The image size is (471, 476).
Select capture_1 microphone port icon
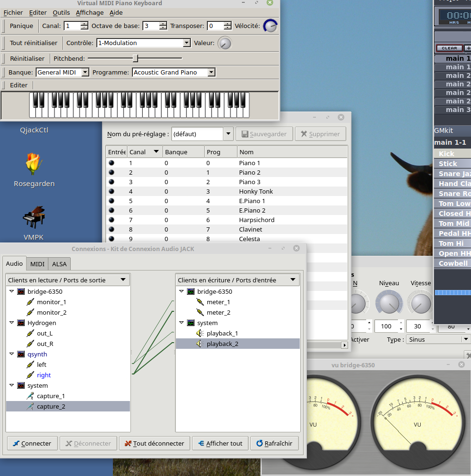(30, 396)
